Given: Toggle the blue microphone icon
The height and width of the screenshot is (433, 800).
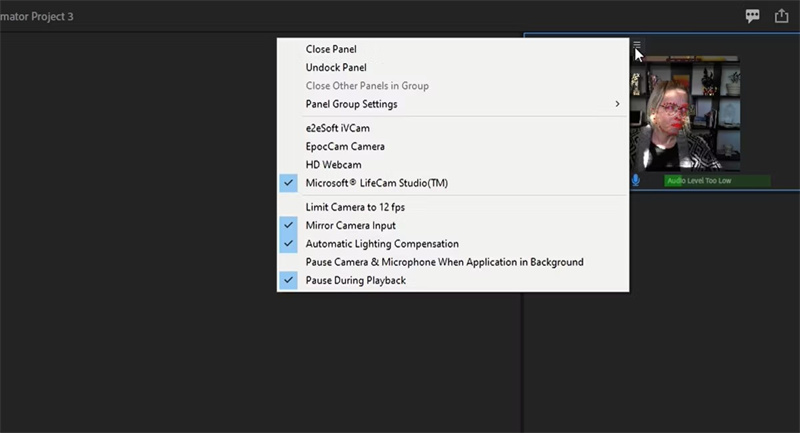Looking at the screenshot, I should [x=636, y=180].
